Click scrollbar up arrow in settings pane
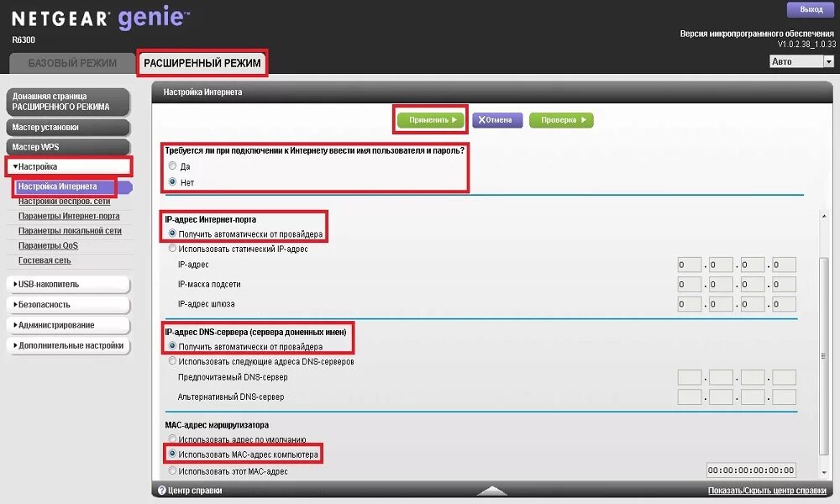Viewport: 840px width, 504px height. pos(824,217)
